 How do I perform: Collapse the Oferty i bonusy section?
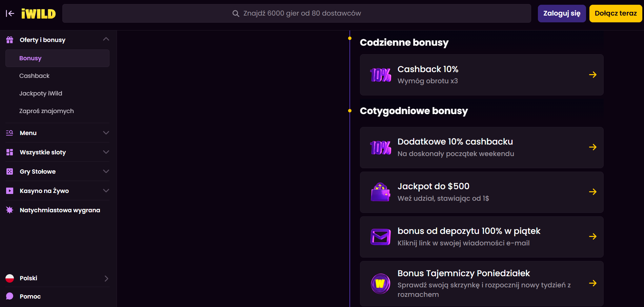pos(106,39)
